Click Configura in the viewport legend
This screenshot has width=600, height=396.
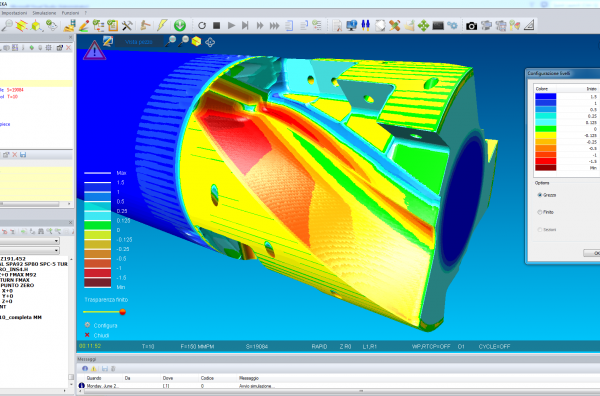point(106,326)
